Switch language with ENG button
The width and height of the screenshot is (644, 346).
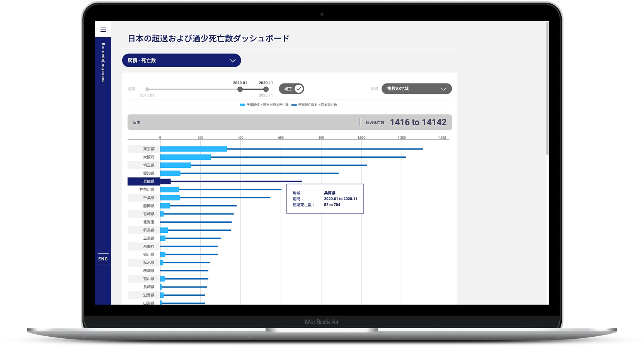(x=103, y=259)
